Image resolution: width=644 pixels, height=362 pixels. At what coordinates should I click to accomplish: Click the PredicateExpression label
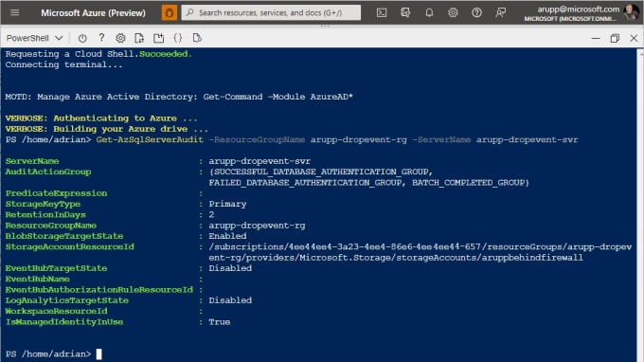pos(56,193)
